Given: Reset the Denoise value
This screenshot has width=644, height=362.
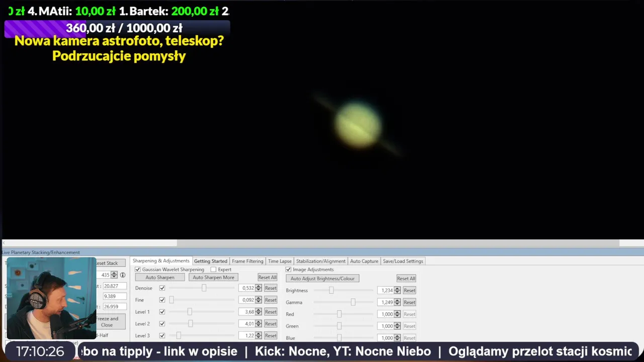Looking at the screenshot, I should tap(271, 288).
